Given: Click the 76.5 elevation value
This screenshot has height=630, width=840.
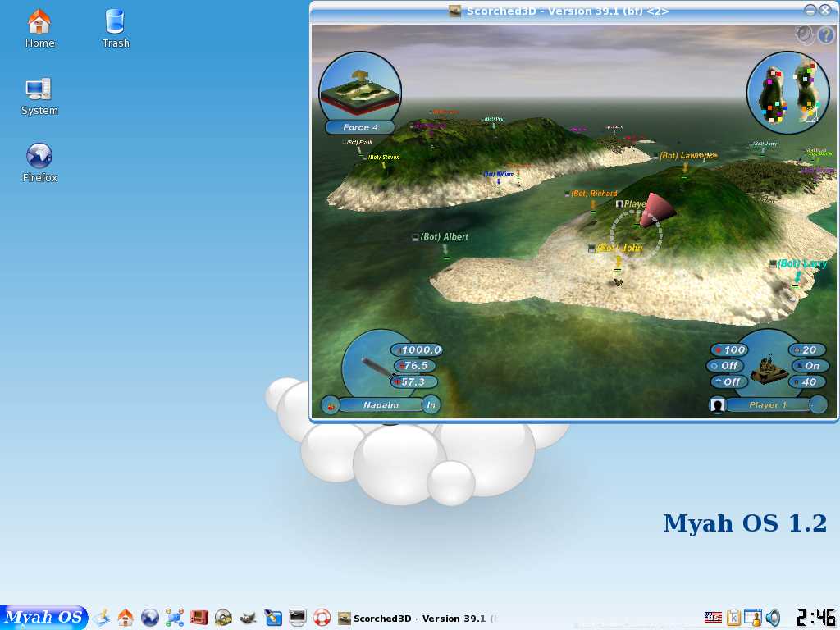Looking at the screenshot, I should [415, 365].
